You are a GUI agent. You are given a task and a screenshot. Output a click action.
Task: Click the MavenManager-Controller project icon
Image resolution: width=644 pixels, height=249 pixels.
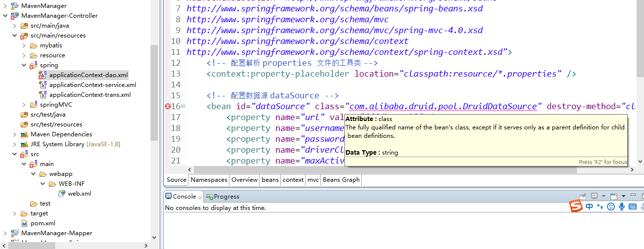coord(15,16)
